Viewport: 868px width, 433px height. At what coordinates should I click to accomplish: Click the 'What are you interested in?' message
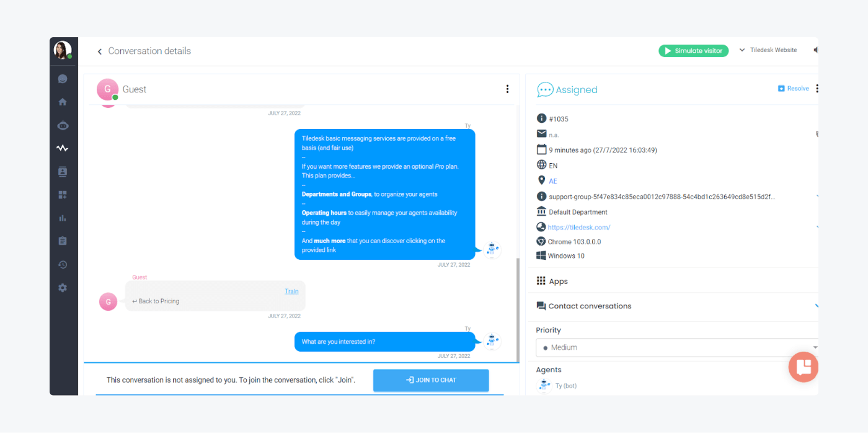point(384,342)
